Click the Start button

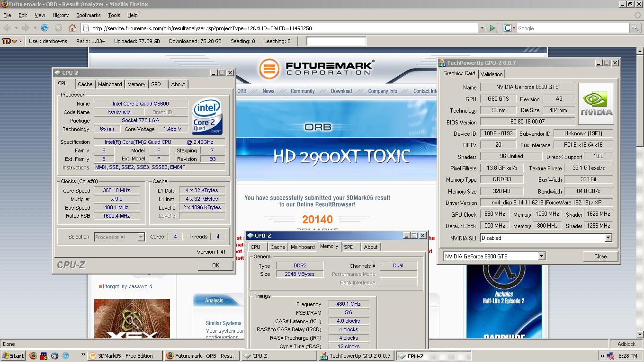13,356
